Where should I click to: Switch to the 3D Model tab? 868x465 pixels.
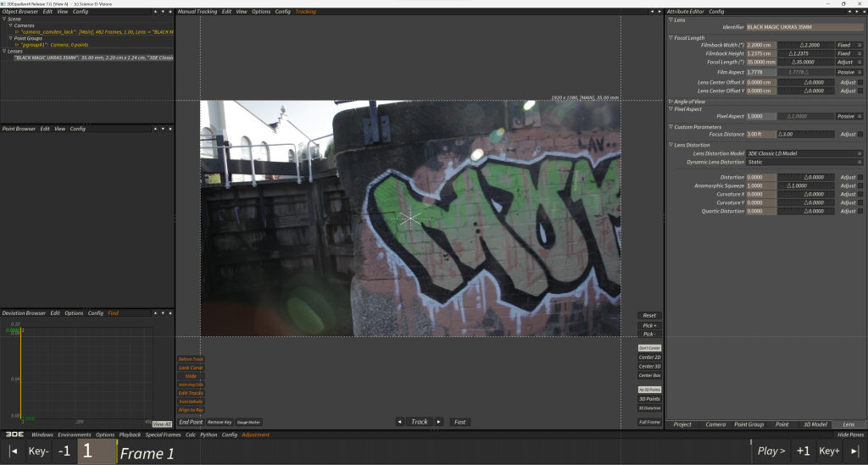815,424
